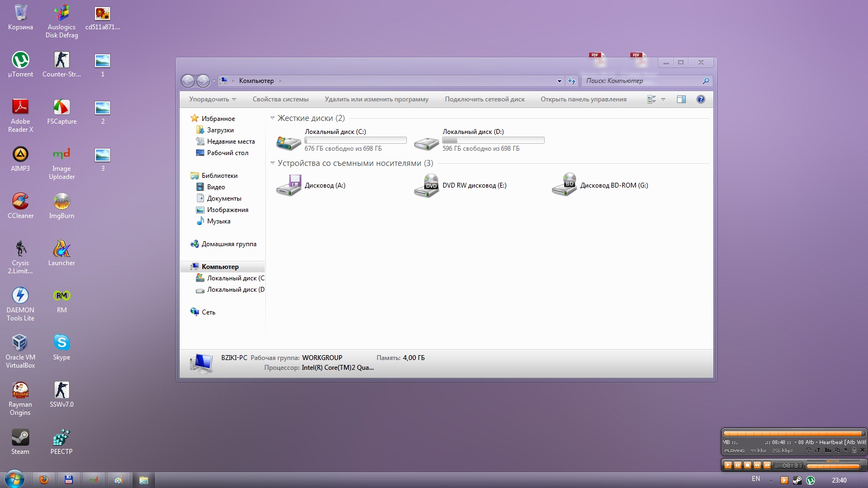Click the AIMP volume slider bar
This screenshot has height=488, width=868.
coord(833,466)
